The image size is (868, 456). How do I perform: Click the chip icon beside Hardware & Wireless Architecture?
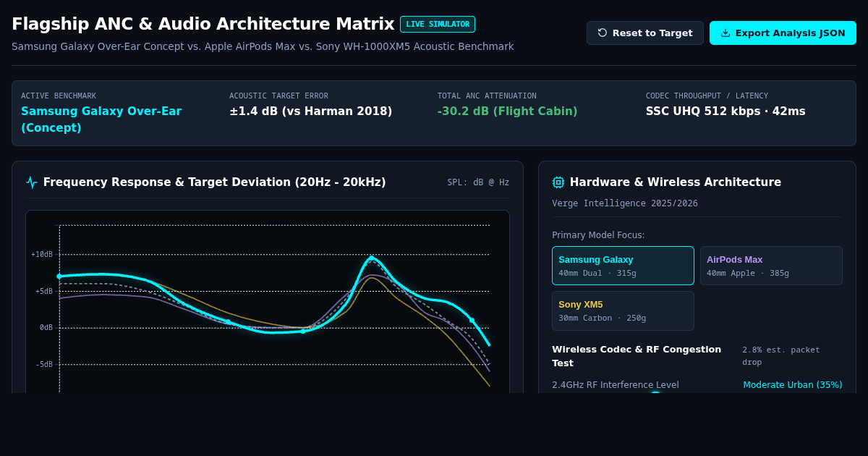point(558,182)
